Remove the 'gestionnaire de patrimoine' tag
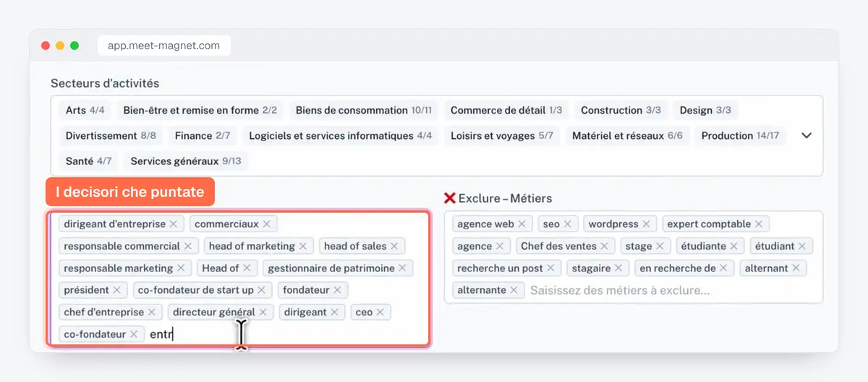Viewport: 868px width, 382px height. [402, 268]
